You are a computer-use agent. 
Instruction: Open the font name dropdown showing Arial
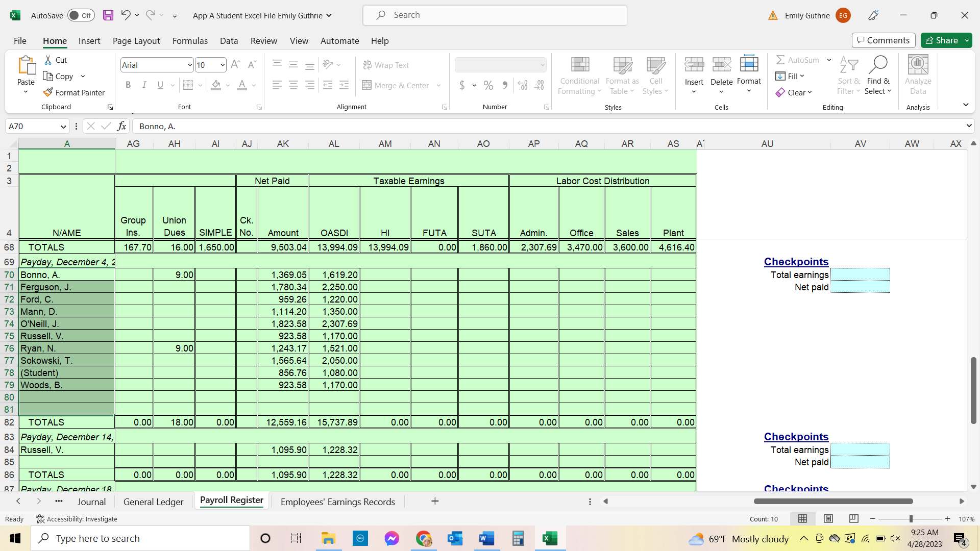[x=190, y=65]
